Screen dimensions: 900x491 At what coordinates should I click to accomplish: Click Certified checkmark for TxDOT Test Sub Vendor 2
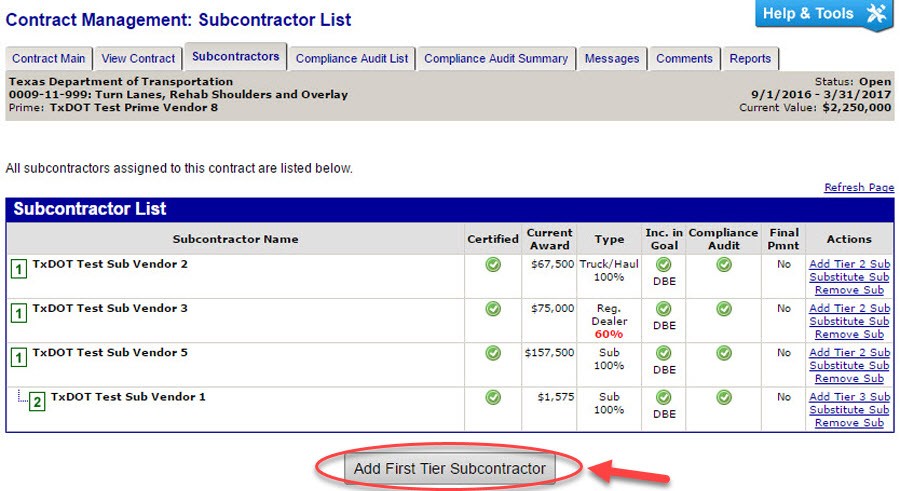pyautogui.click(x=492, y=265)
